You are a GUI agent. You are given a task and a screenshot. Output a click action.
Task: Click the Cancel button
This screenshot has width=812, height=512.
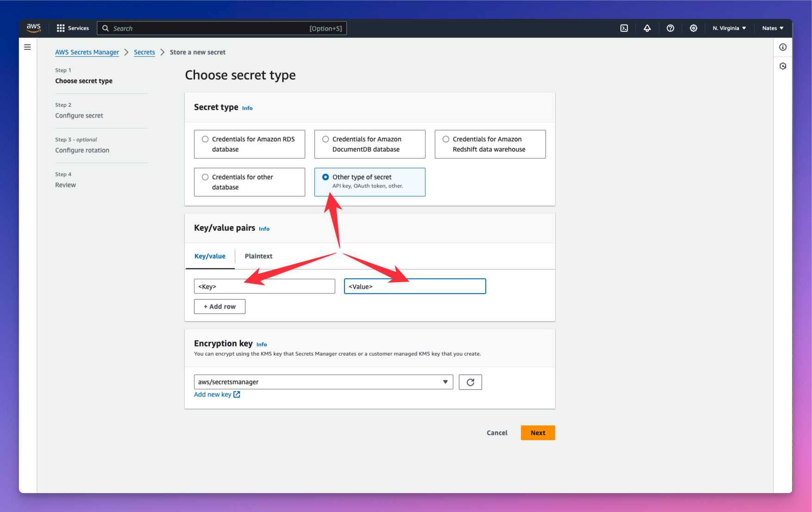(x=497, y=433)
